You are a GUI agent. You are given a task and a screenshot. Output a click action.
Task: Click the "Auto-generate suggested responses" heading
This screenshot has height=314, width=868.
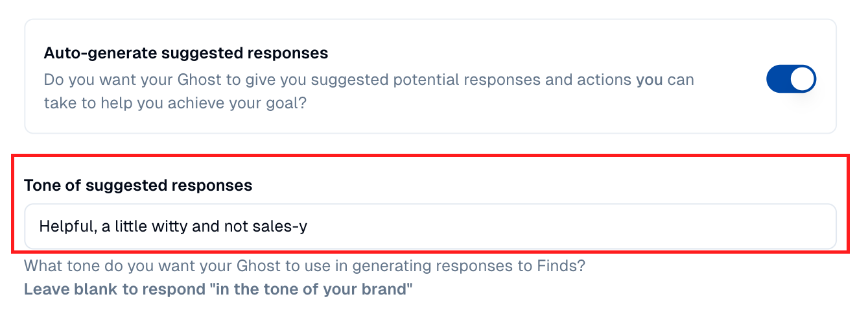coord(185,53)
